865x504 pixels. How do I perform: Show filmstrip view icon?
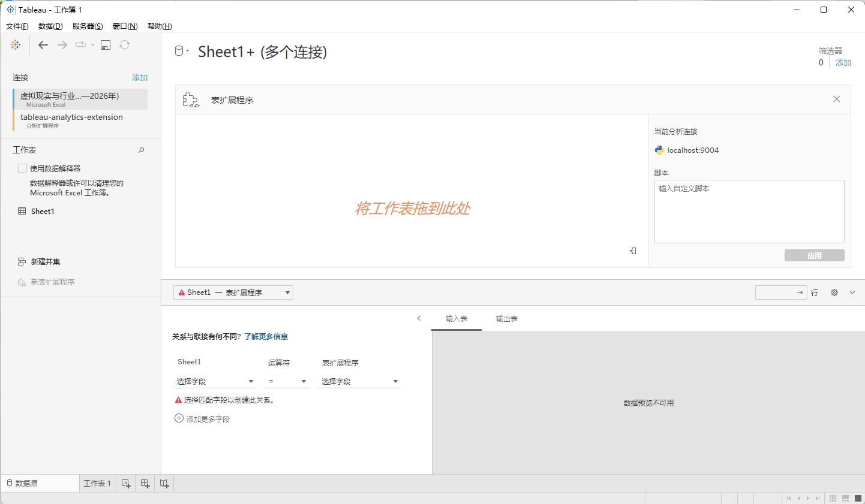[x=845, y=499]
